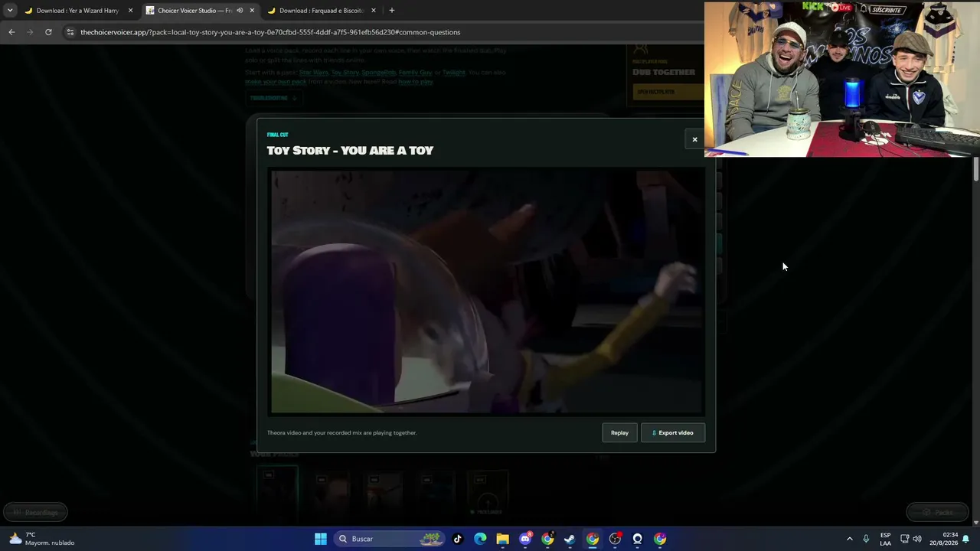Click the page vertical scrollbar thumb
Viewport: 980px width, 551px height.
[976, 168]
